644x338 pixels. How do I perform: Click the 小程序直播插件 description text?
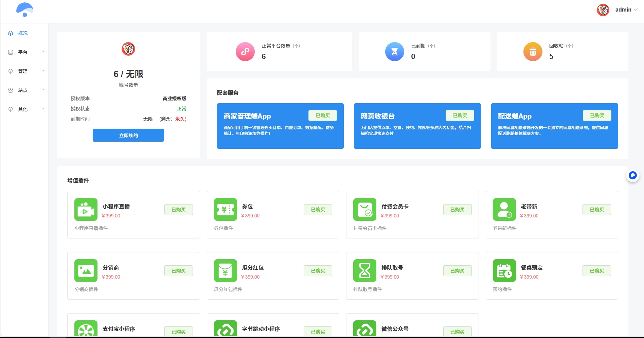click(91, 228)
